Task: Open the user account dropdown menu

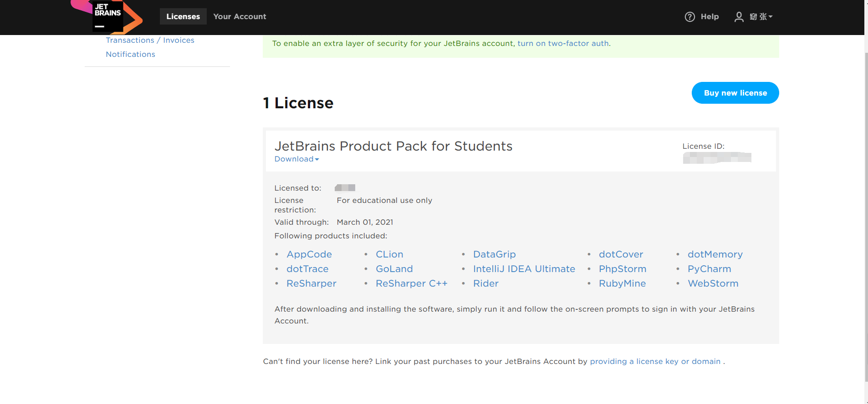Action: tap(761, 17)
